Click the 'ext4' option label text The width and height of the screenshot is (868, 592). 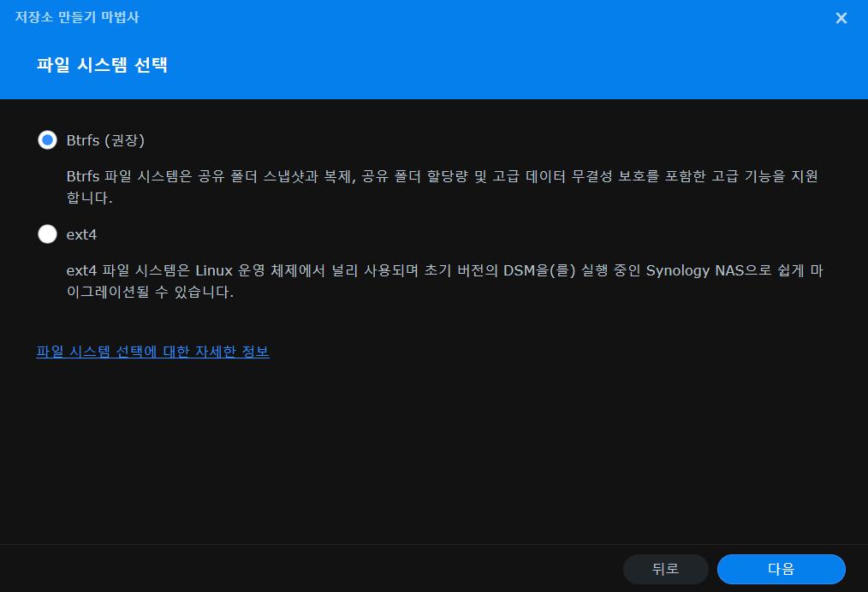tap(82, 234)
